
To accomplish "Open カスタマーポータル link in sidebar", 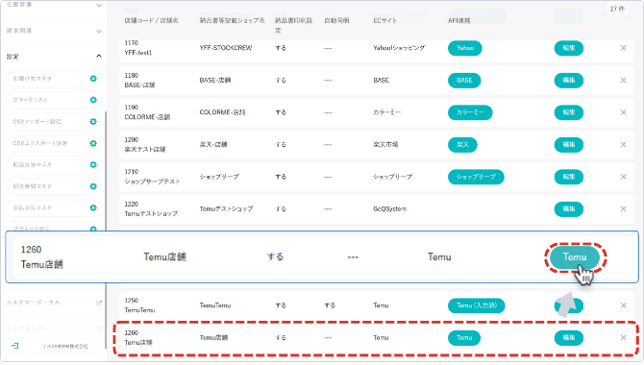I will (33, 303).
